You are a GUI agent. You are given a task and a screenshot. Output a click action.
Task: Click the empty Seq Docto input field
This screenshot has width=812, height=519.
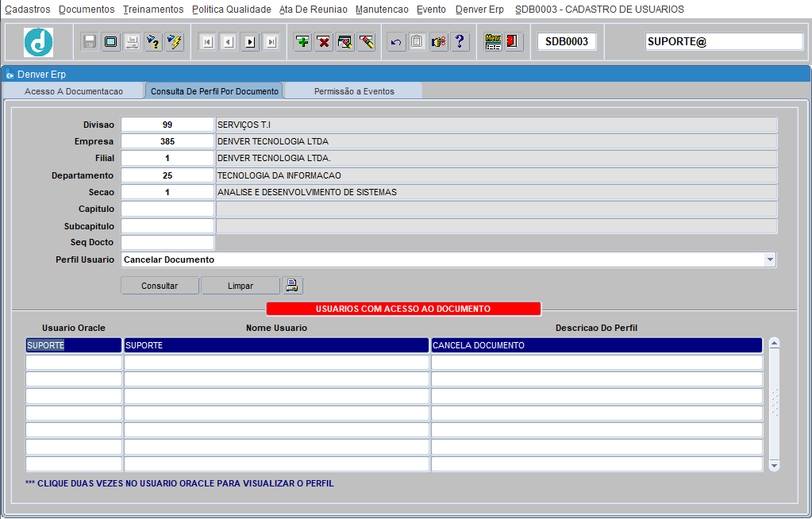click(167, 242)
